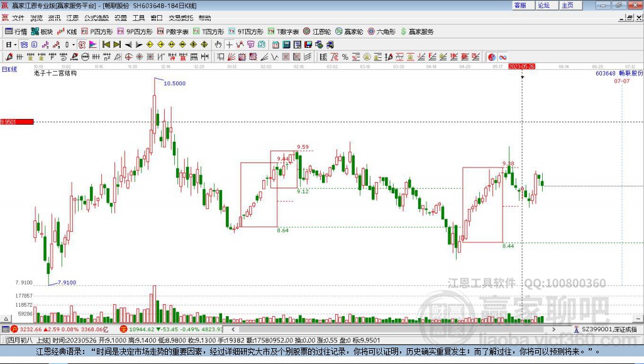Image resolution: width=644 pixels, height=364 pixels.
Task: Open the 资讯 menu
Action: click(54, 18)
